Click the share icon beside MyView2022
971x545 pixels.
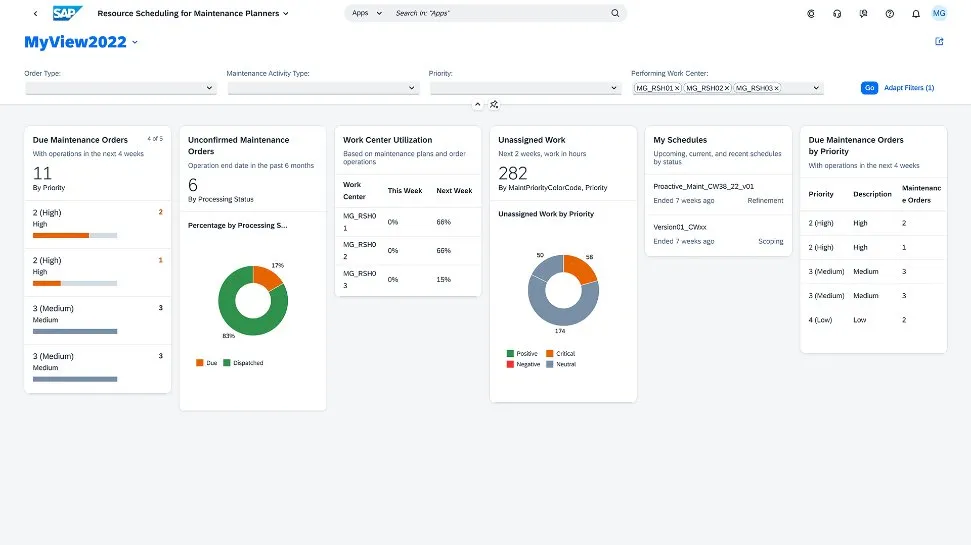[x=939, y=42]
